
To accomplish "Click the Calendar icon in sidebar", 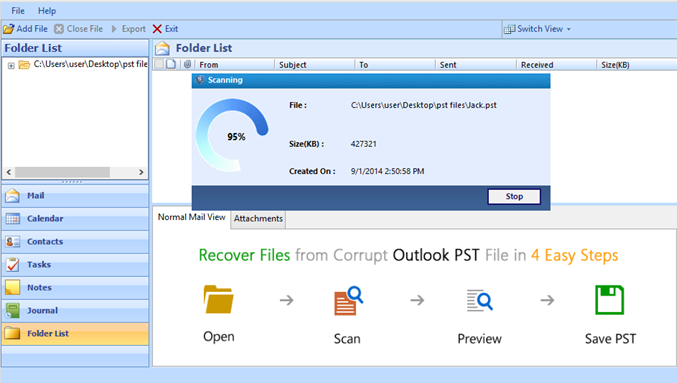I will [13, 218].
